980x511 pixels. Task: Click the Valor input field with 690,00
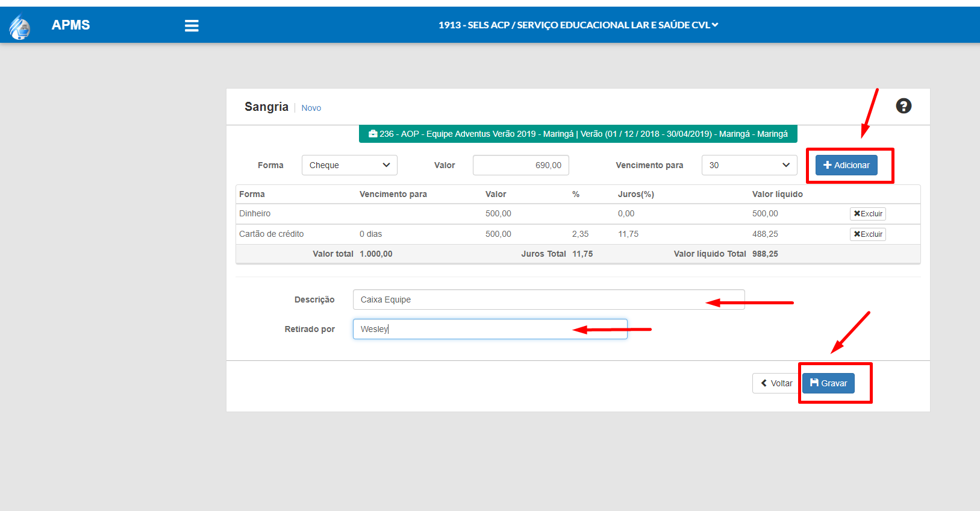click(521, 165)
